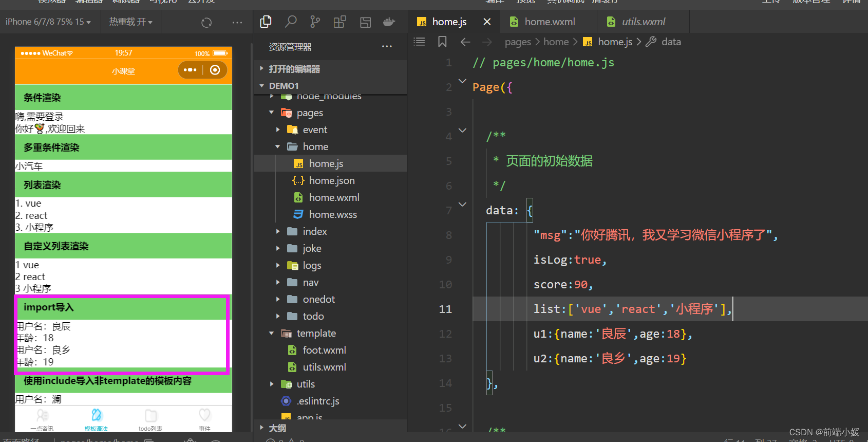The height and width of the screenshot is (442, 868).
Task: Open the Source Control icon
Action: point(315,22)
